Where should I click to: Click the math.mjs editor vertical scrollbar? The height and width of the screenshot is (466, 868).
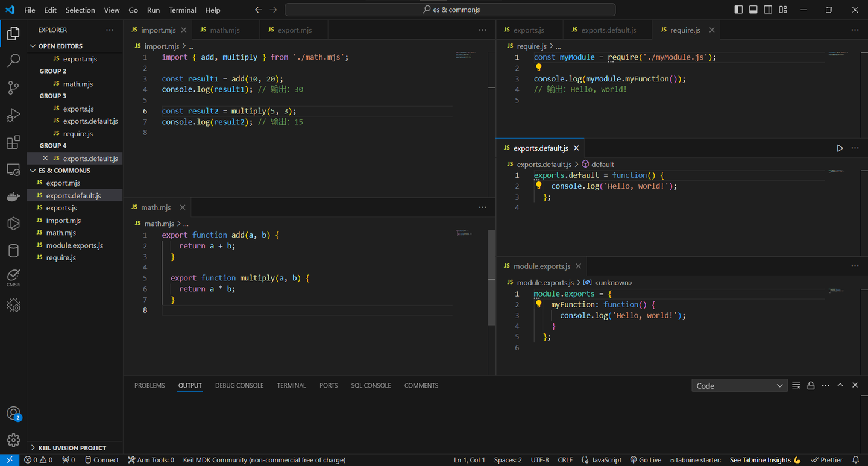pyautogui.click(x=491, y=277)
